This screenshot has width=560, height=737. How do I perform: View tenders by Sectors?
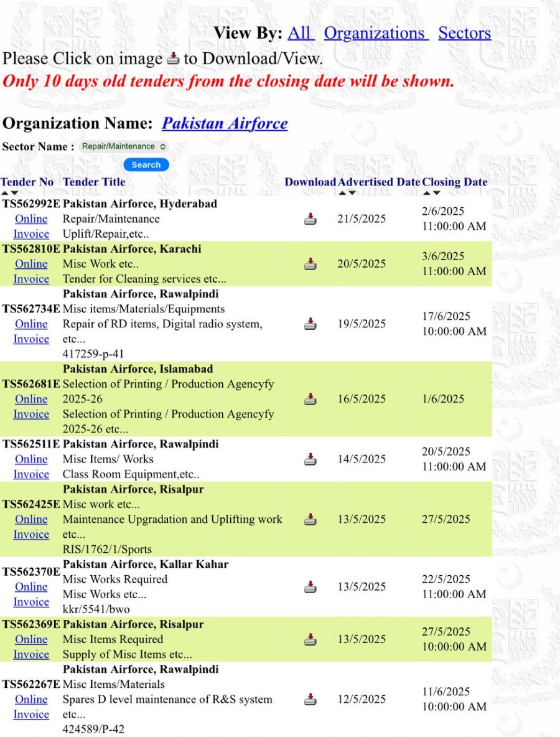click(x=464, y=33)
